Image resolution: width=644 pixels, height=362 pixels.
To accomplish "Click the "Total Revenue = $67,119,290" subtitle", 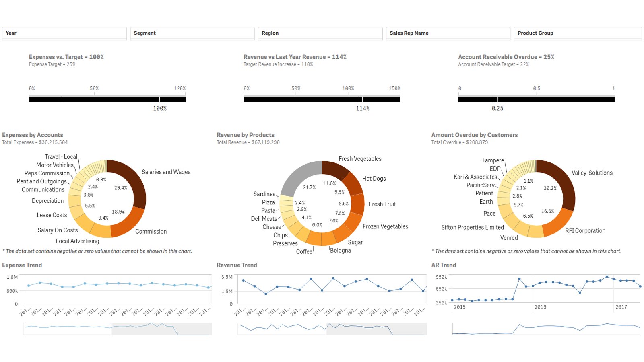I will pyautogui.click(x=248, y=142).
